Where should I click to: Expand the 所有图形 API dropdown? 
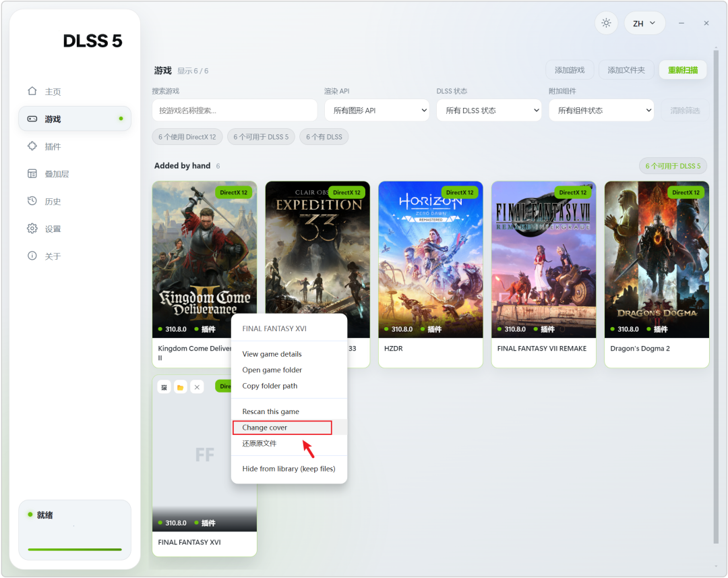[x=377, y=111]
